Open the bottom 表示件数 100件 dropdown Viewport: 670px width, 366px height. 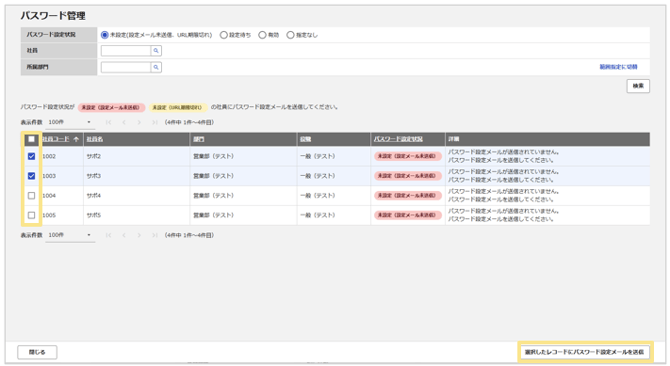click(70, 235)
